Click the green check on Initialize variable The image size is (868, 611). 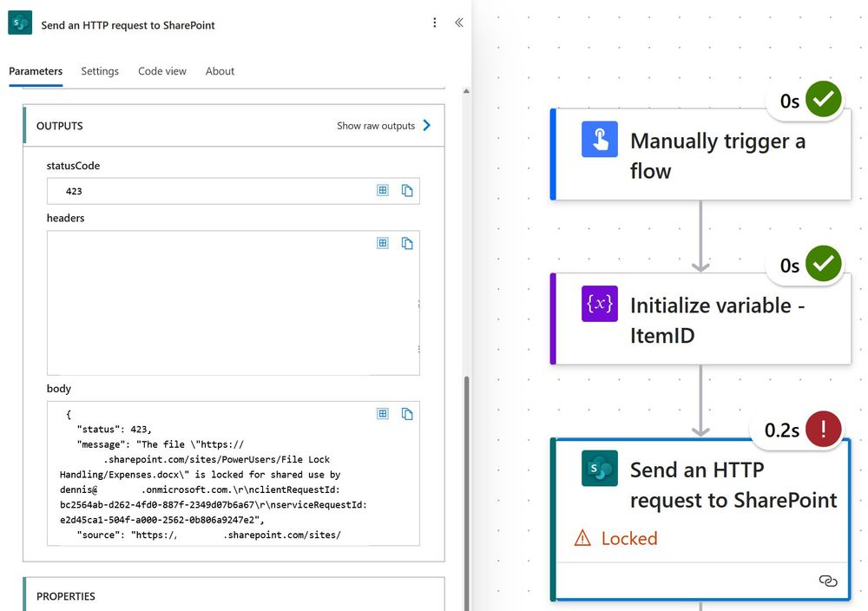(824, 264)
